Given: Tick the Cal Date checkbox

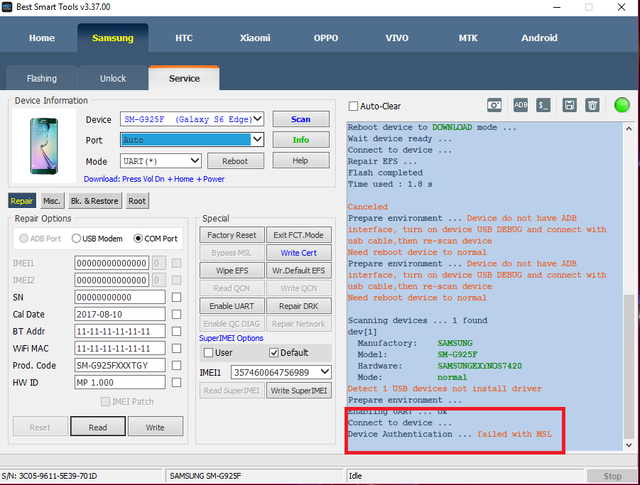Looking at the screenshot, I should click(176, 314).
